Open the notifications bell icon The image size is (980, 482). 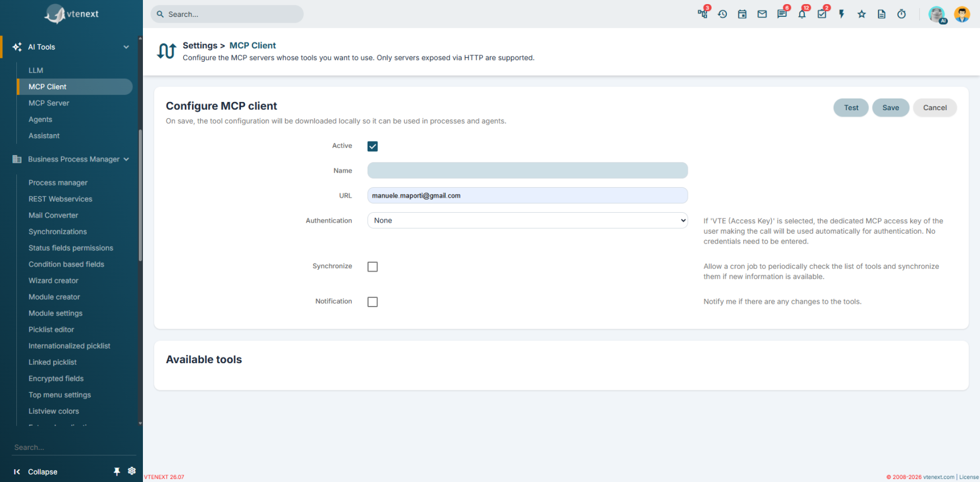pyautogui.click(x=802, y=14)
